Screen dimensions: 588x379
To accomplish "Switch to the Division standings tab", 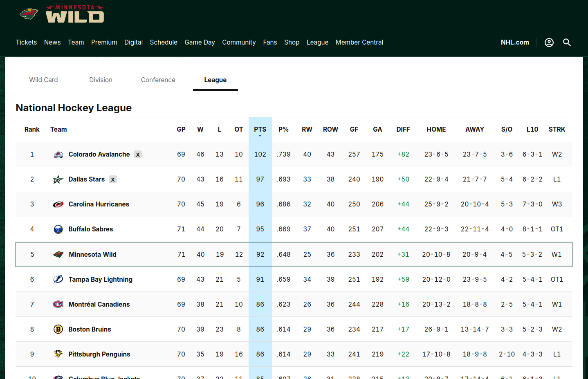I will [101, 80].
